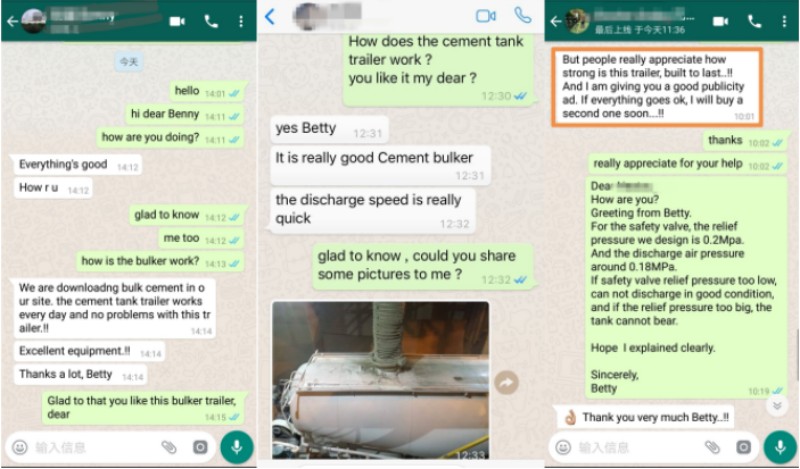Start video call in middle chat

pos(486,16)
